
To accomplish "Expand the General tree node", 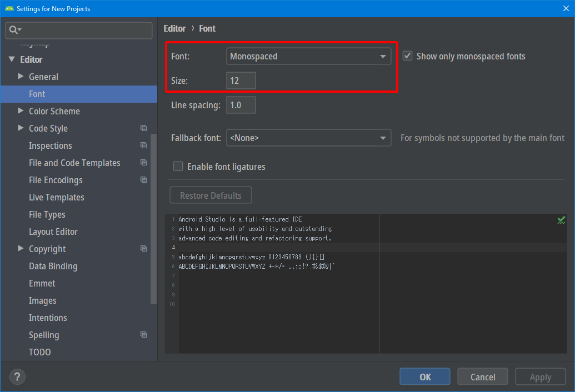I will 21,76.
